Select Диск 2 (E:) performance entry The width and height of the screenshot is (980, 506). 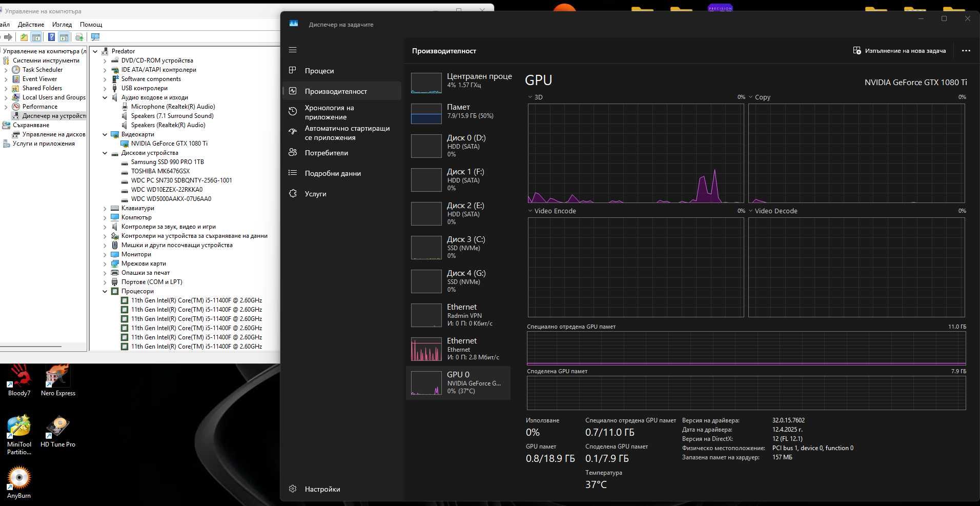point(458,214)
